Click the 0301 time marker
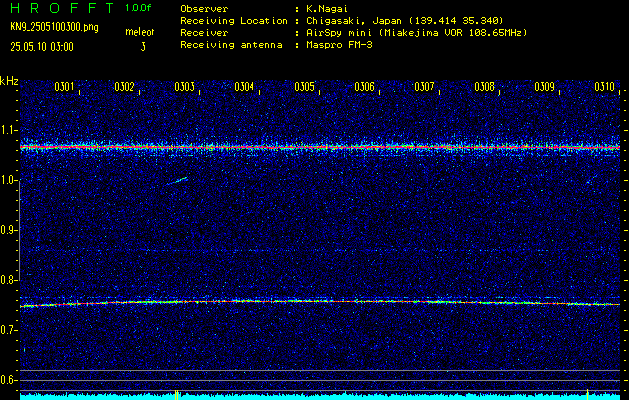This screenshot has width=629, height=400. (65, 87)
